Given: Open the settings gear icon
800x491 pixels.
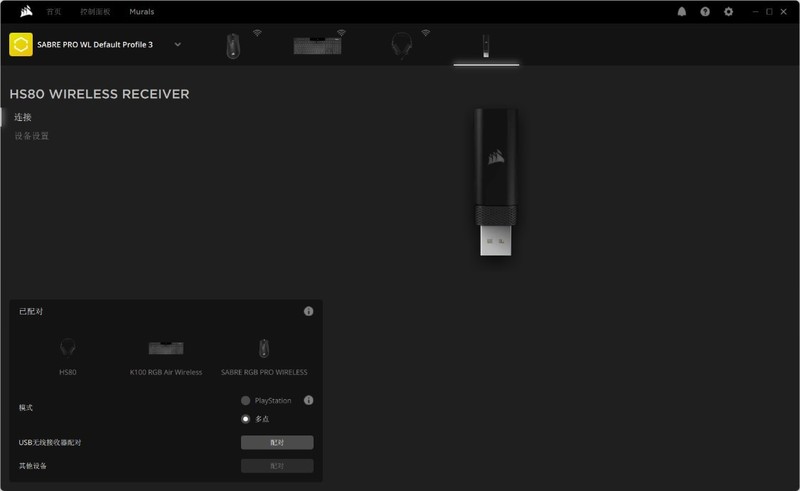Looking at the screenshot, I should click(728, 11).
